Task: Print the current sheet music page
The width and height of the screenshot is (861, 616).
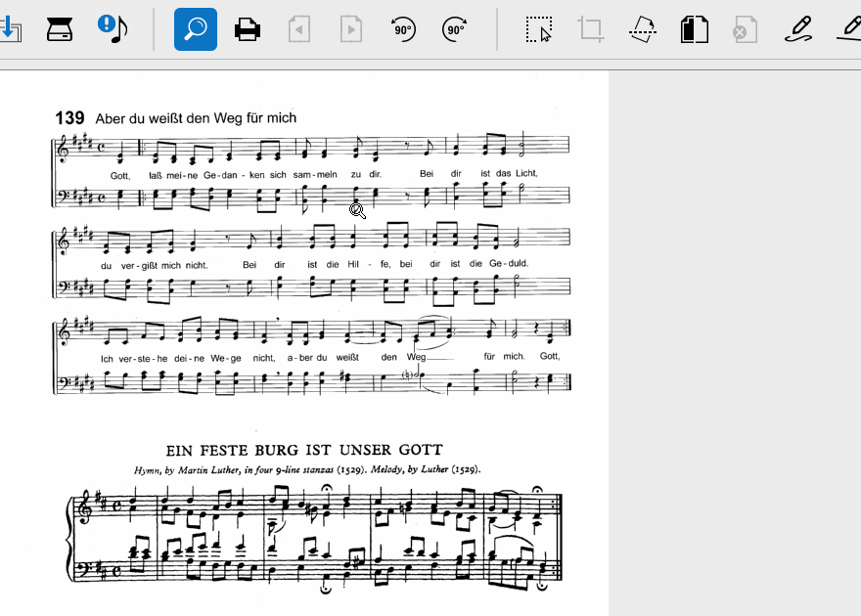Action: tap(248, 29)
